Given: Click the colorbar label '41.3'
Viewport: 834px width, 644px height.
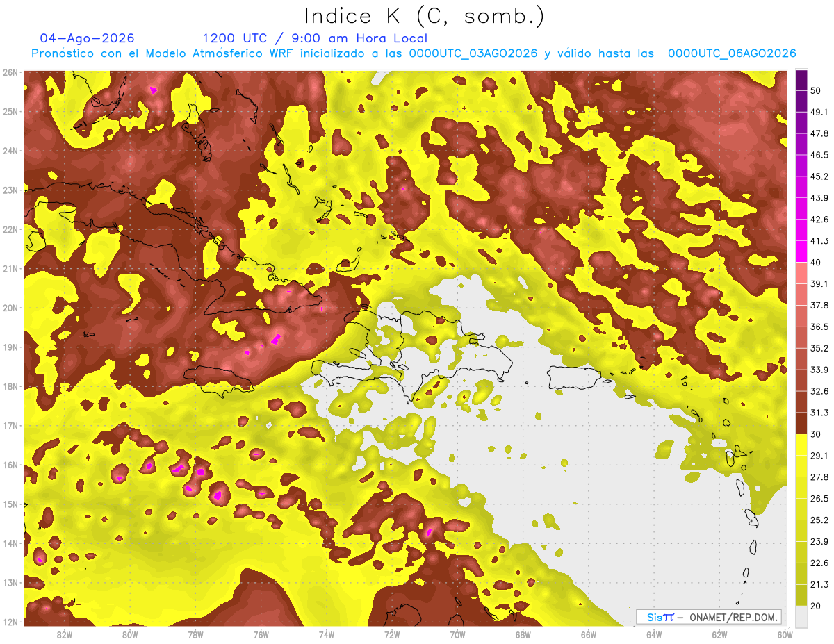Looking at the screenshot, I should coord(819,241).
